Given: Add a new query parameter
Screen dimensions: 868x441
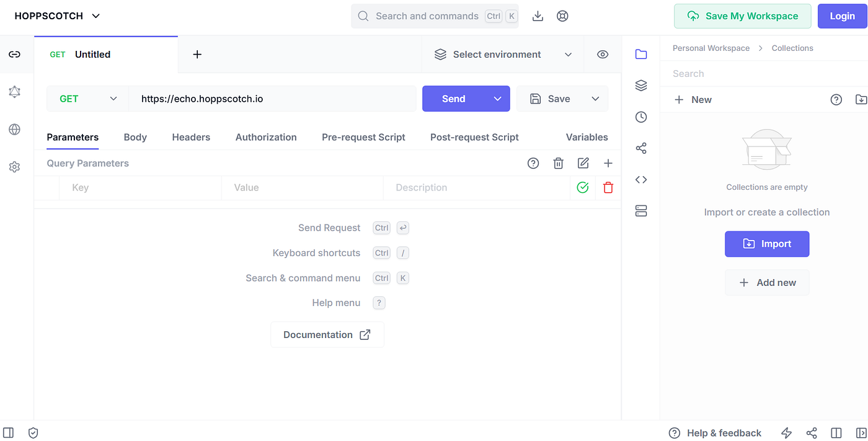Looking at the screenshot, I should 608,163.
